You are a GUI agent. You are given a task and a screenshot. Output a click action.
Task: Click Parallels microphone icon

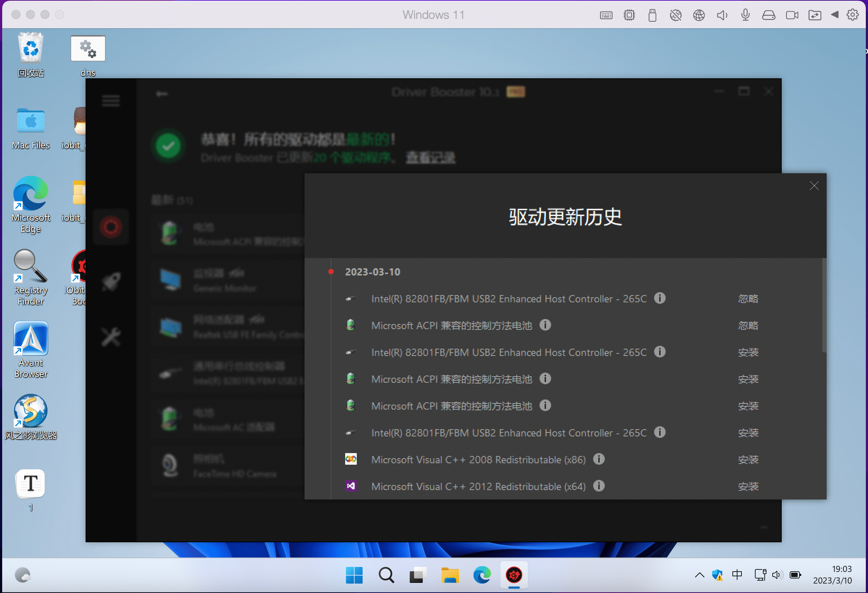[x=745, y=15]
